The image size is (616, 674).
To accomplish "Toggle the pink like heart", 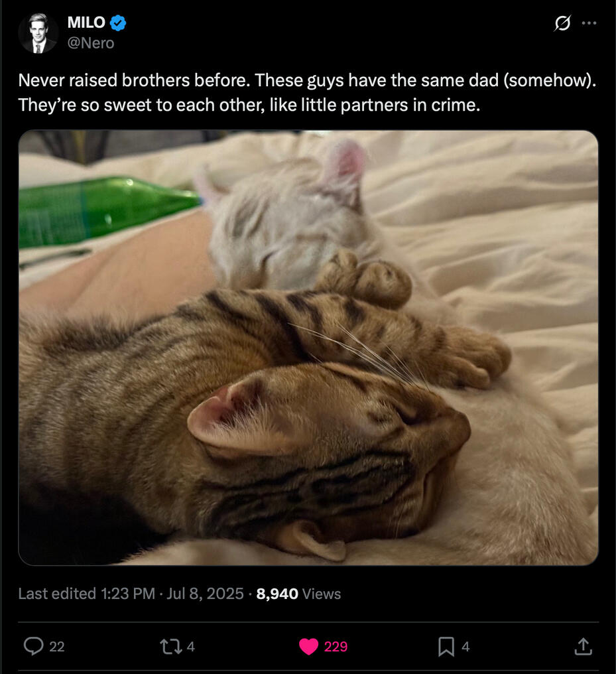I will pyautogui.click(x=308, y=646).
